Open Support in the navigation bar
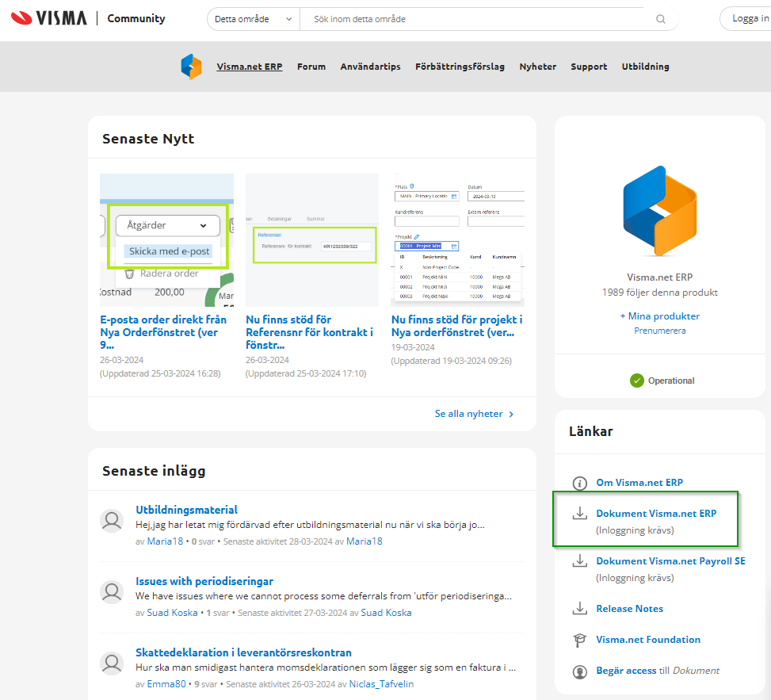This screenshot has width=771, height=700. 589,67
